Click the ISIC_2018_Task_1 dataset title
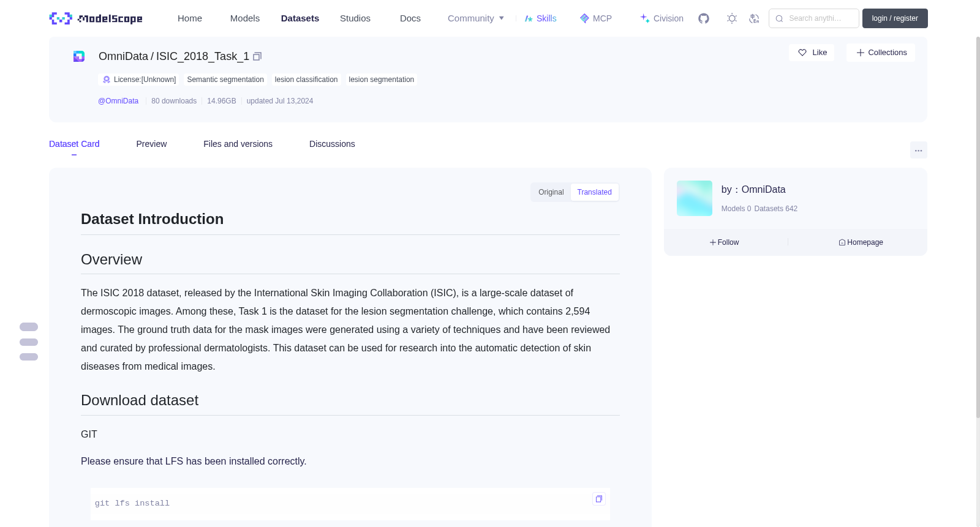 pyautogui.click(x=203, y=56)
